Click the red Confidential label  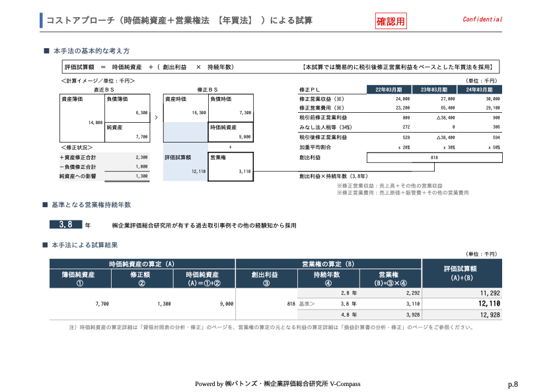[x=482, y=19]
